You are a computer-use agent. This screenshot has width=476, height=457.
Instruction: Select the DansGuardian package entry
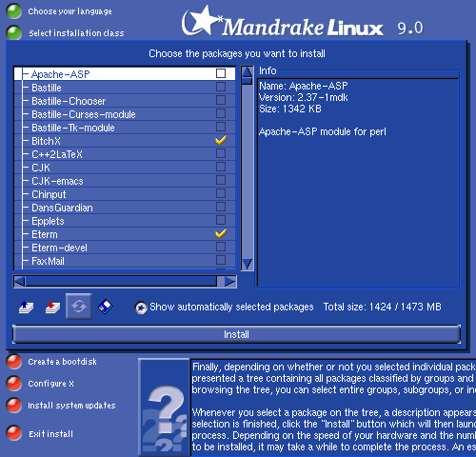pos(62,208)
